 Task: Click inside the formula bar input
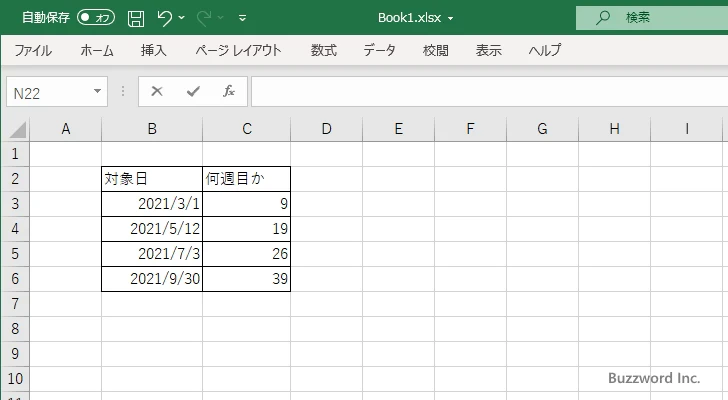tap(489, 91)
